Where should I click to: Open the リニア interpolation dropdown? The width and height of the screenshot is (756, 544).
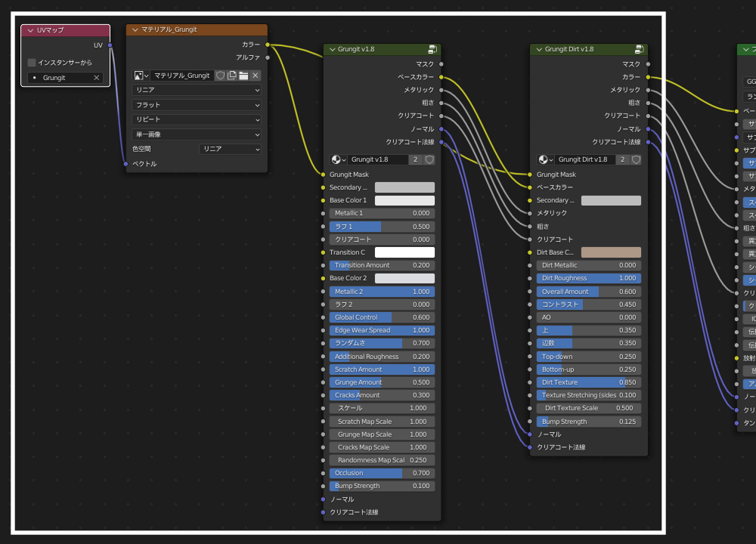pyautogui.click(x=197, y=90)
